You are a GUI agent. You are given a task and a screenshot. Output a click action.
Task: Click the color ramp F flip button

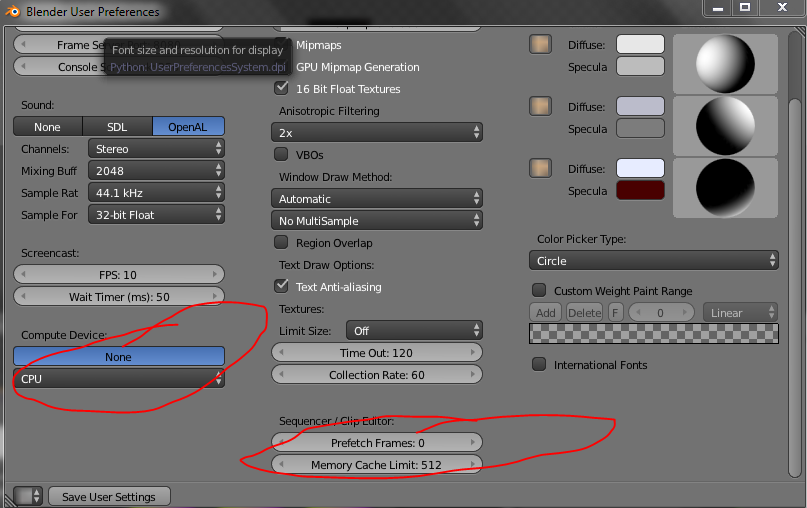pyautogui.click(x=616, y=312)
